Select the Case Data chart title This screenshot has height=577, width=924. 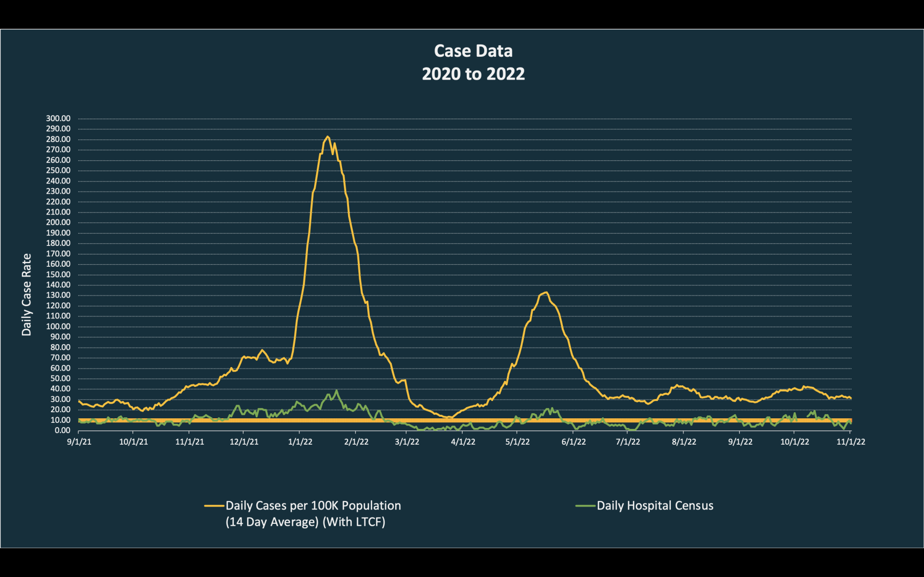tap(473, 51)
